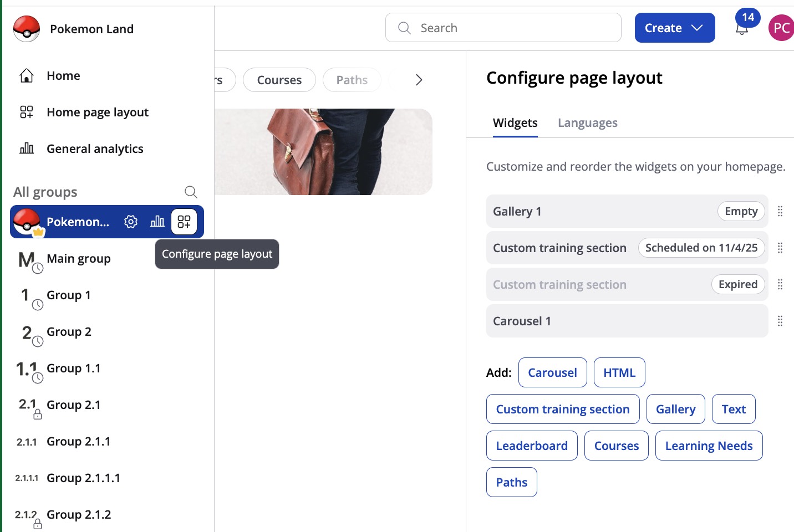The image size is (794, 532).
Task: Open the Create dropdown button
Action: 675,28
